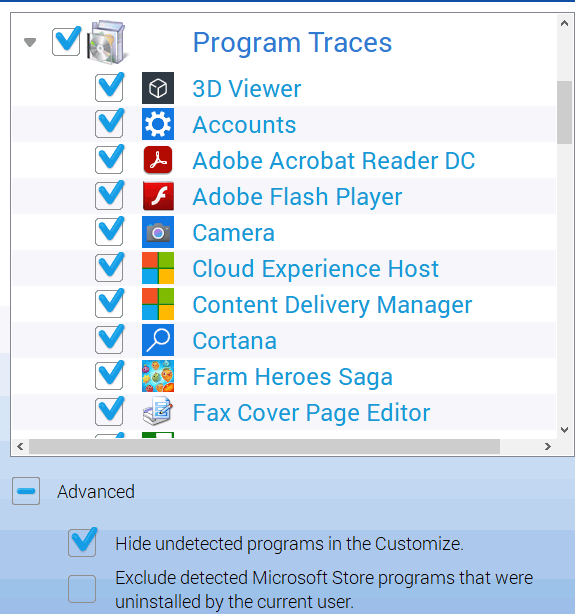Viewport: 575px width, 614px height.
Task: Disable Hide undetected programs option
Action: tap(82, 543)
